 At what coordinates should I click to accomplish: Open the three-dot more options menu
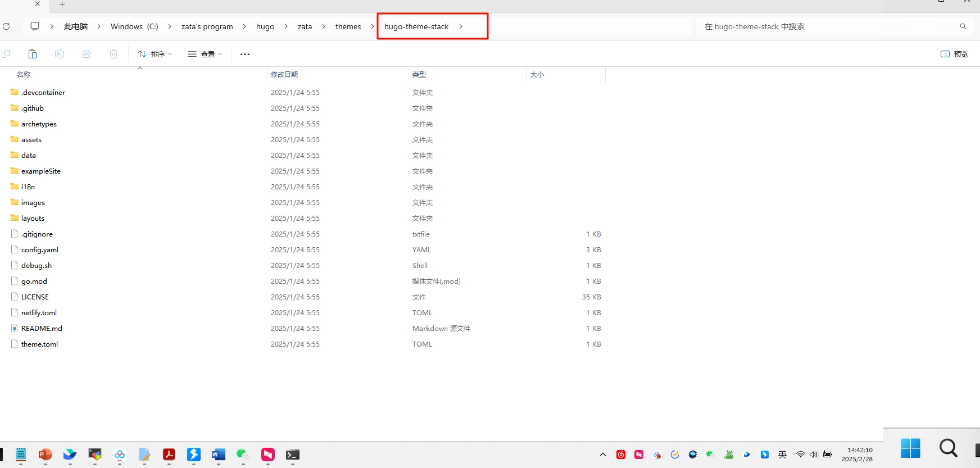click(x=245, y=54)
